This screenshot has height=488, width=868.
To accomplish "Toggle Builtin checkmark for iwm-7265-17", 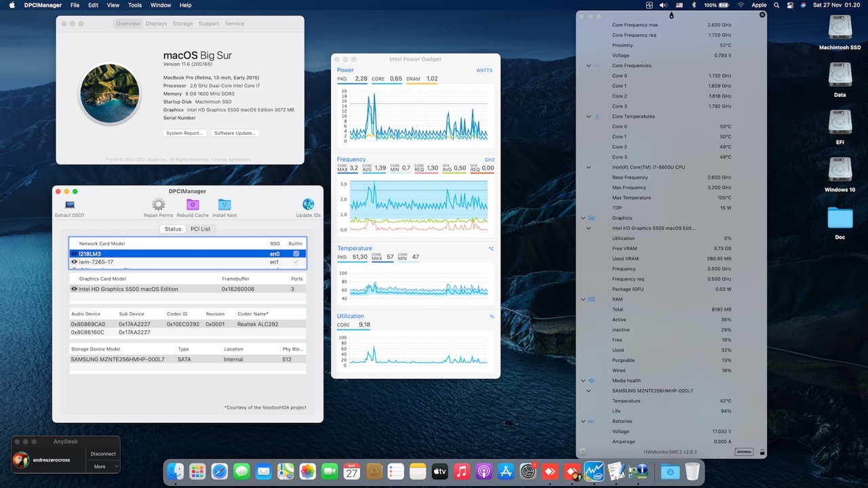I will [x=296, y=262].
